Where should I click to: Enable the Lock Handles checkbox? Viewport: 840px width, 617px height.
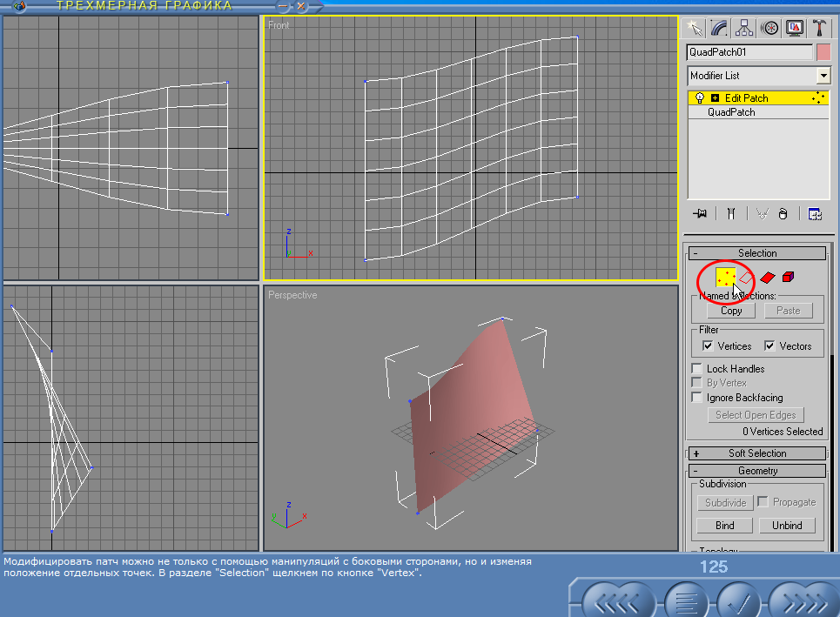697,368
